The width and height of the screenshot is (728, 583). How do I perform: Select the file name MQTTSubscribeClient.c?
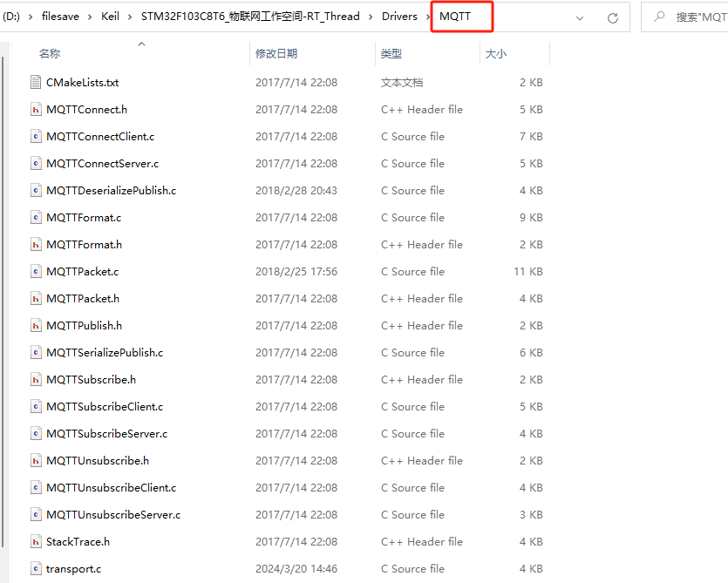point(105,407)
